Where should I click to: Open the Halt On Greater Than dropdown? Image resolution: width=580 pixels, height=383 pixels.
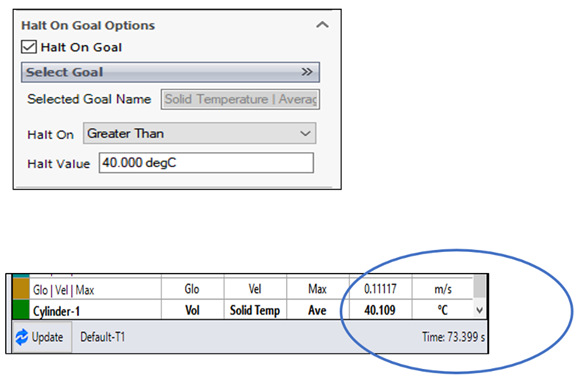click(x=199, y=134)
